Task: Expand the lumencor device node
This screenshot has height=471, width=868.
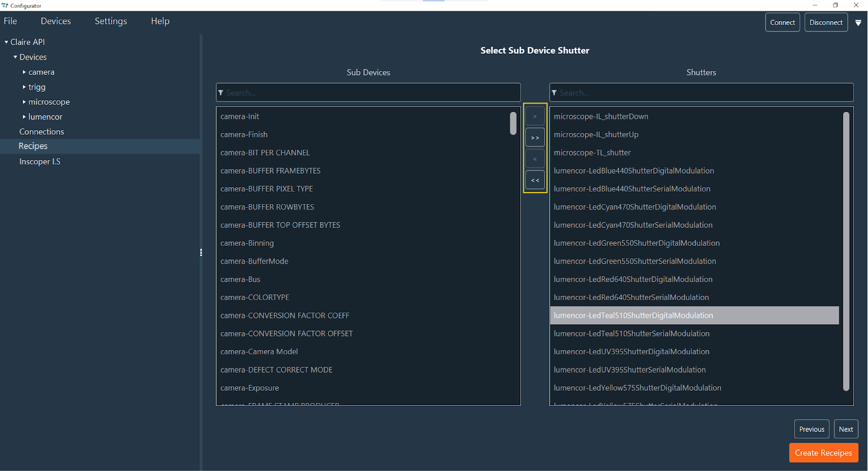Action: (x=24, y=117)
